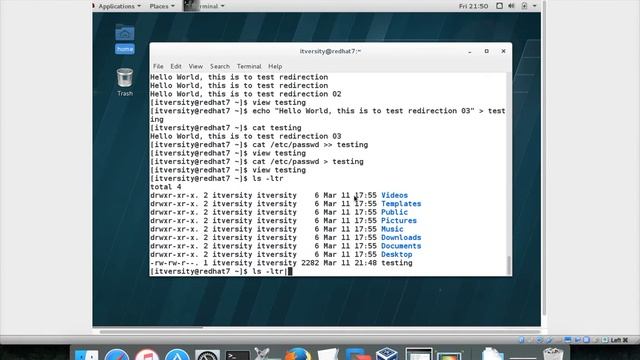The width and height of the screenshot is (640, 360).
Task: Open the Edit menu in terminal
Action: [176, 66]
